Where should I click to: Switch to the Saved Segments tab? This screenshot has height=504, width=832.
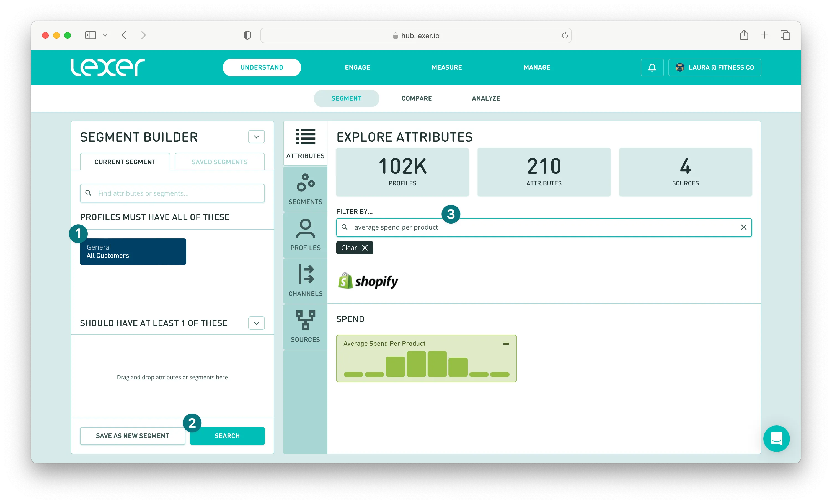[219, 162]
